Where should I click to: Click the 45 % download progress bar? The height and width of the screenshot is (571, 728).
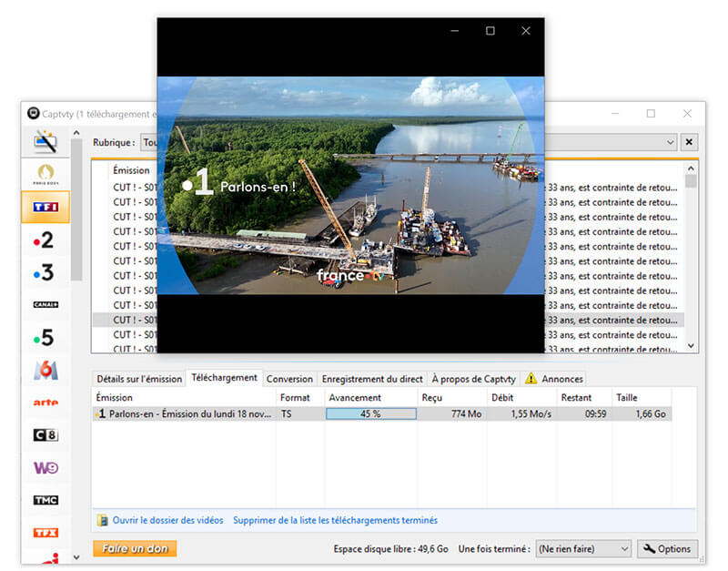coord(370,413)
